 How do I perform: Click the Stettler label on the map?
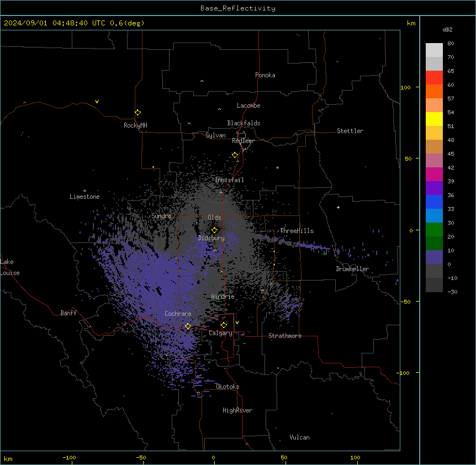pos(350,131)
